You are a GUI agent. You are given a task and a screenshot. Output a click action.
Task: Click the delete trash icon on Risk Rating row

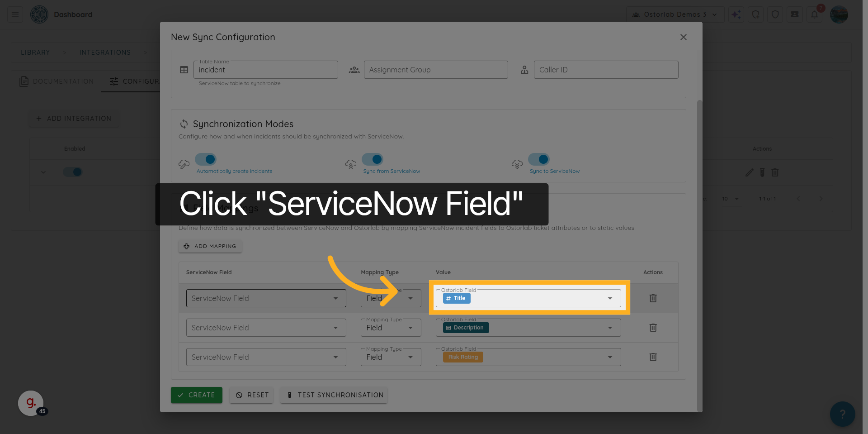[x=653, y=357]
